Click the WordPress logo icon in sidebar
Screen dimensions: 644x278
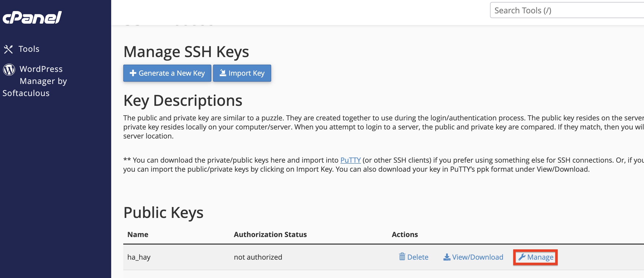(x=9, y=70)
